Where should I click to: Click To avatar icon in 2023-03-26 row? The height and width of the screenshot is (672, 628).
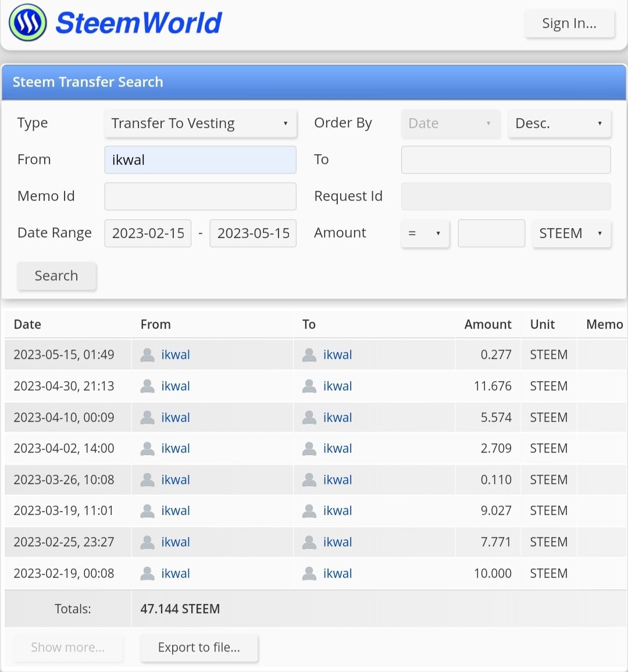pos(309,479)
